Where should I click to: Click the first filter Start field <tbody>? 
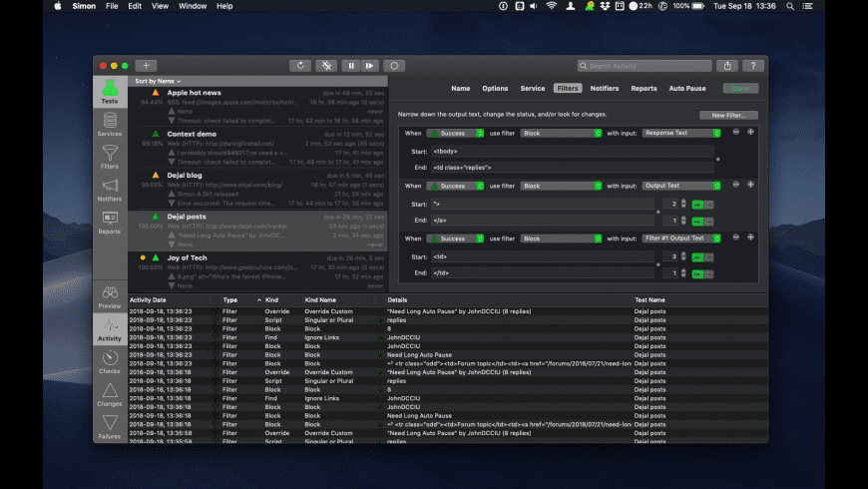pos(573,151)
